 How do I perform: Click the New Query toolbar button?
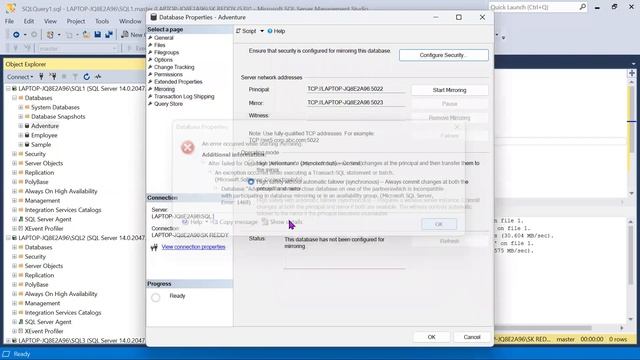click(132, 35)
